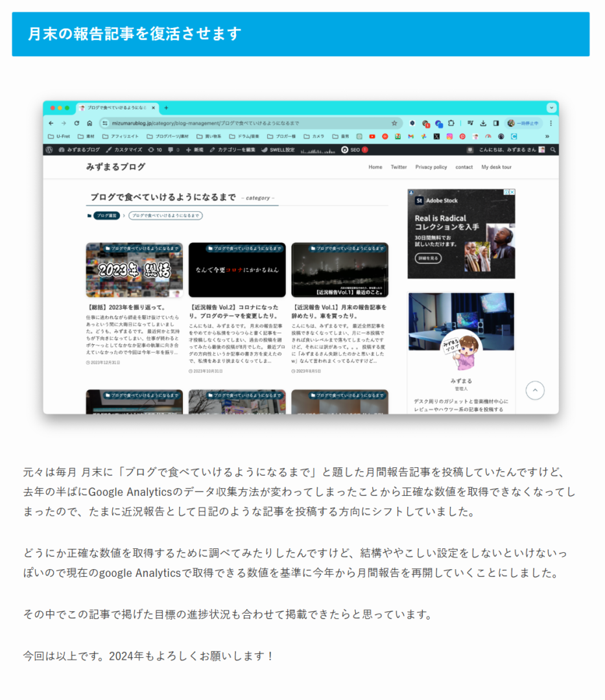
Task: Open article 【近況報告 Vol.2】コロナになったり
Action: point(235,312)
